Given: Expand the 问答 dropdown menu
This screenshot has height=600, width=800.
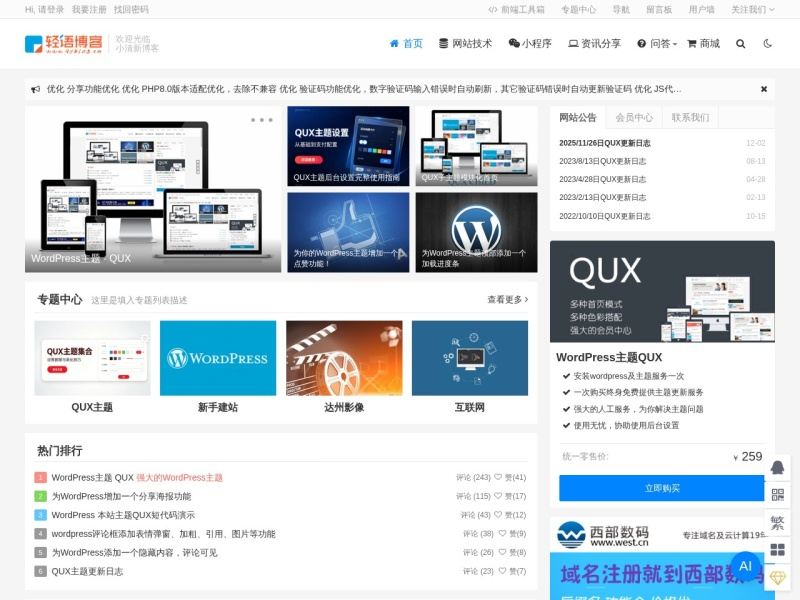Looking at the screenshot, I should tap(657, 44).
